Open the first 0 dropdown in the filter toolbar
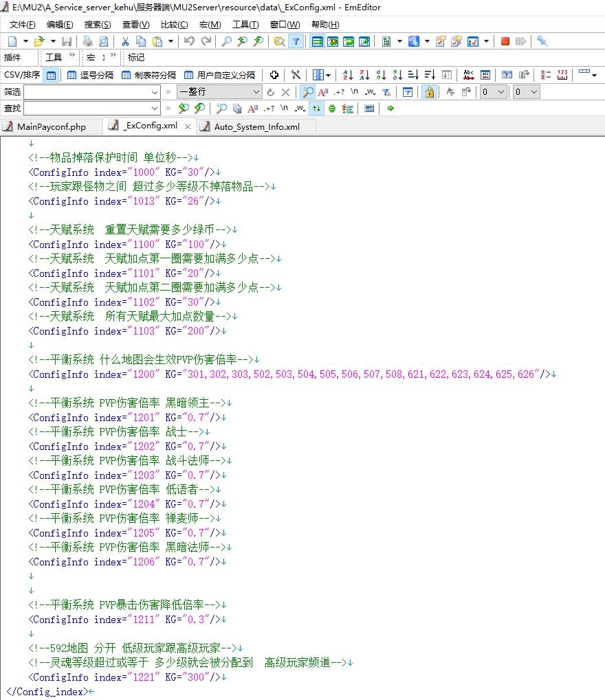 501,93
